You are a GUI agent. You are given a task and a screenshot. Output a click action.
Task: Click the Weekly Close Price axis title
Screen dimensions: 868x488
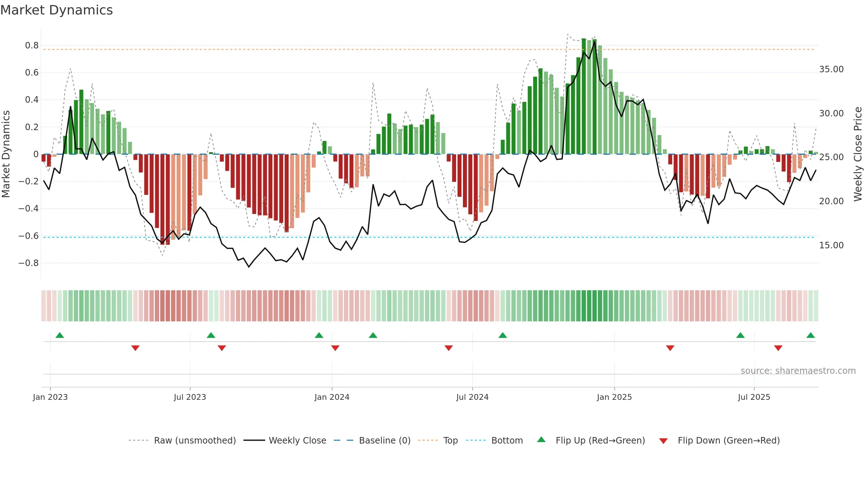[x=858, y=154]
